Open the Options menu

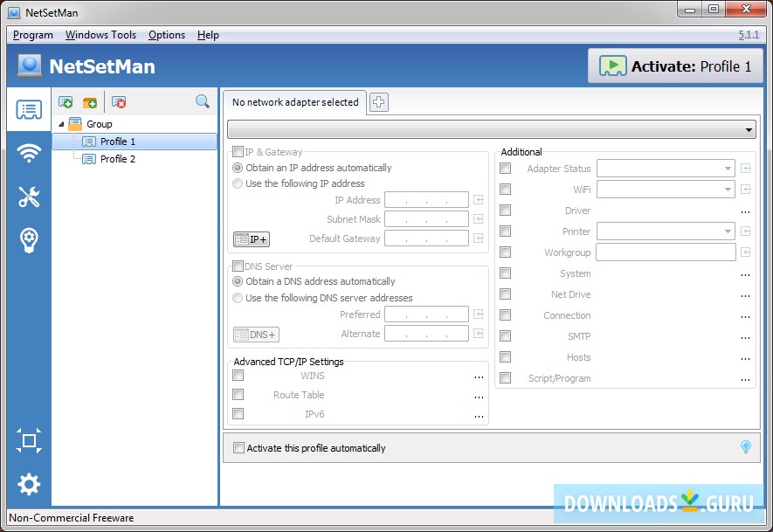[x=167, y=35]
